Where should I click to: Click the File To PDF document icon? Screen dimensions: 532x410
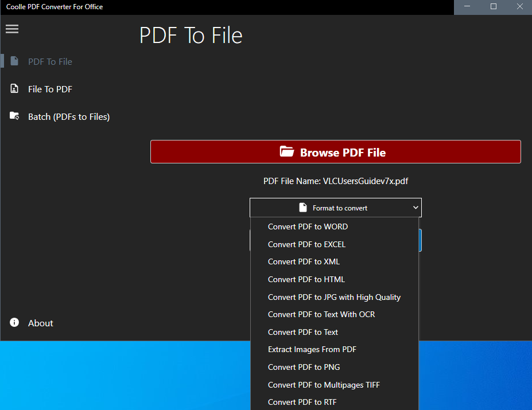(x=14, y=88)
